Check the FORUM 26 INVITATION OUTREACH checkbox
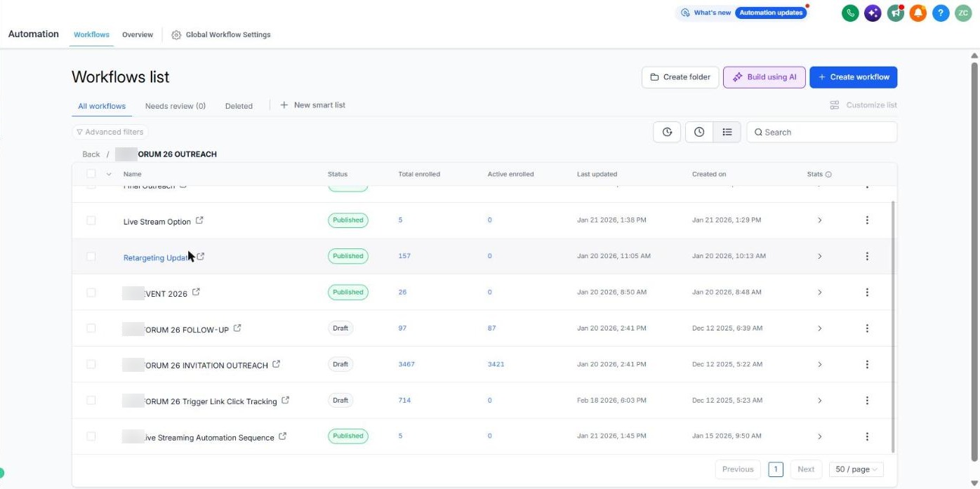 (x=91, y=364)
